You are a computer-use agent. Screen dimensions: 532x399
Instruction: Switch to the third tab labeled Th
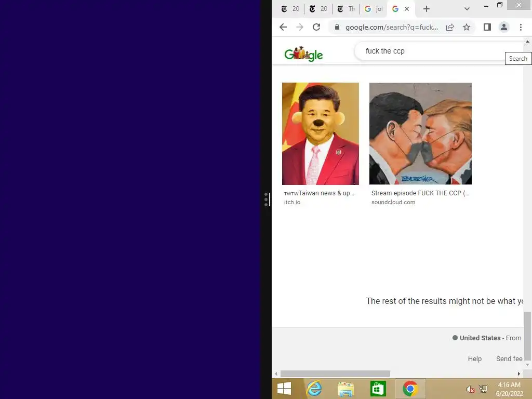346,9
